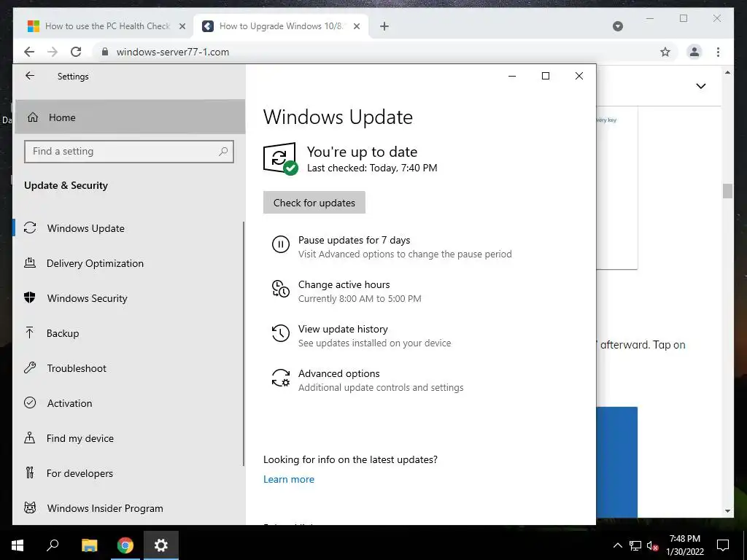The image size is (747, 560).
Task: Click the search magnifier in Find a setting
Action: [223, 152]
